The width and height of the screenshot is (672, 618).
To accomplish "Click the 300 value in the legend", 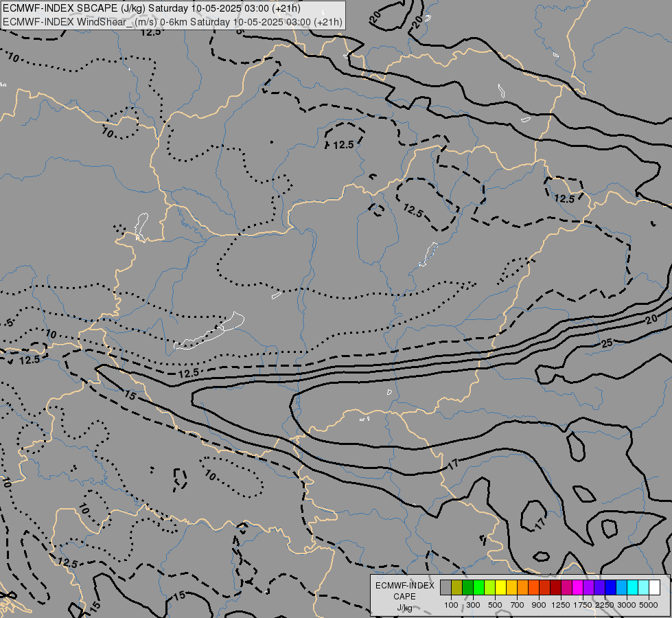I will point(473,605).
